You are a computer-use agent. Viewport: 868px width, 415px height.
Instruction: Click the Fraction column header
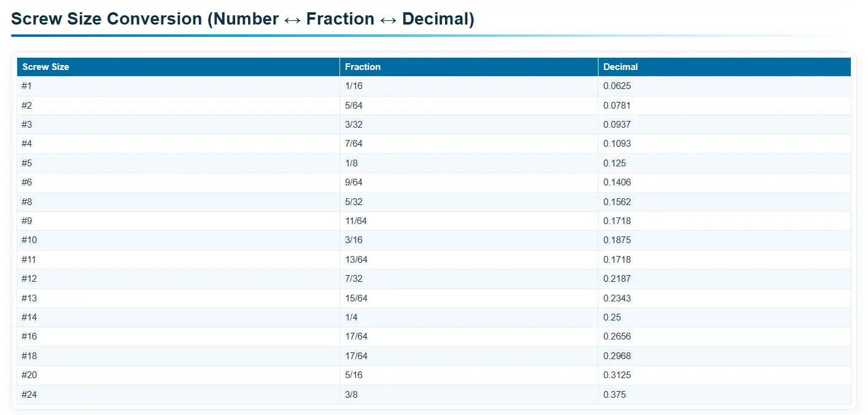point(363,67)
